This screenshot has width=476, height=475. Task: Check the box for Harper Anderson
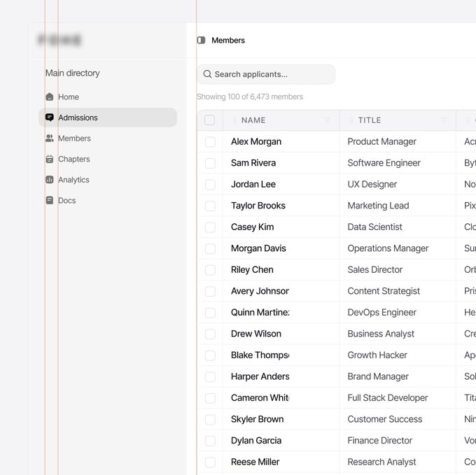(x=210, y=376)
